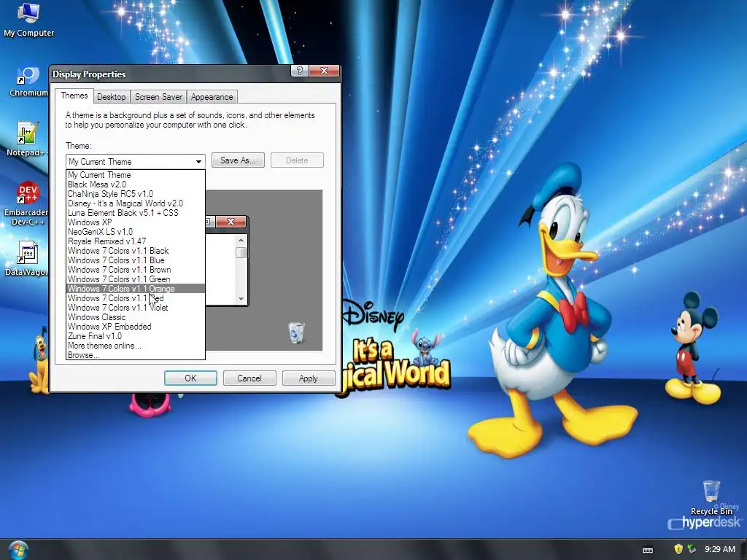Open the Appearance tab

tap(212, 97)
